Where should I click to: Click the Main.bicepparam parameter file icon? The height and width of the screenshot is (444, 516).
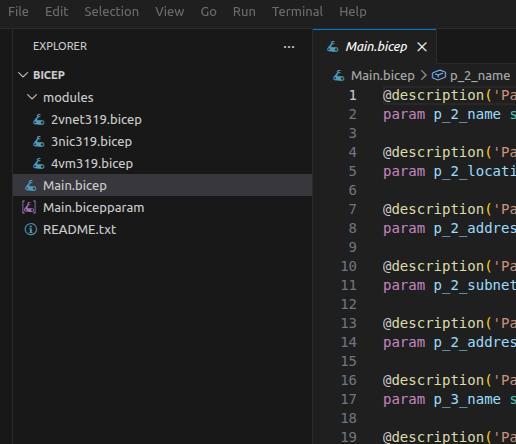point(29,208)
